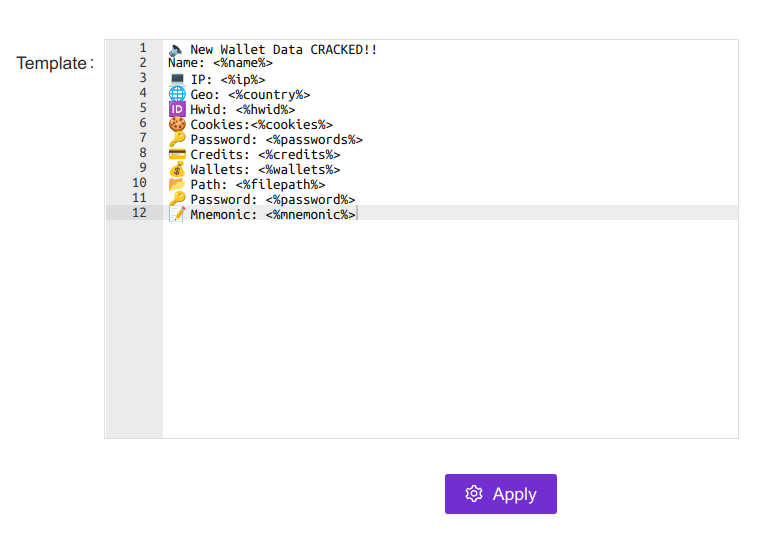Click the globe emoji before Geo
Image resolution: width=780 pixels, height=538 pixels.
click(x=177, y=94)
